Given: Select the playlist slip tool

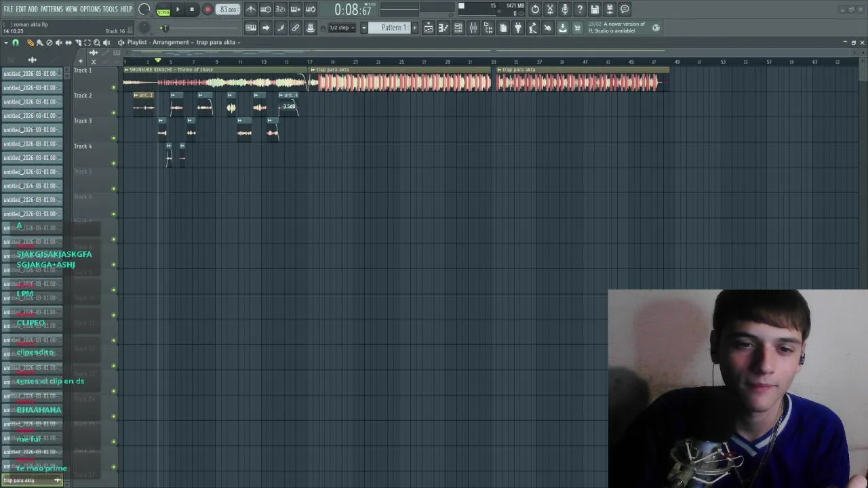Looking at the screenshot, I should click(x=68, y=43).
